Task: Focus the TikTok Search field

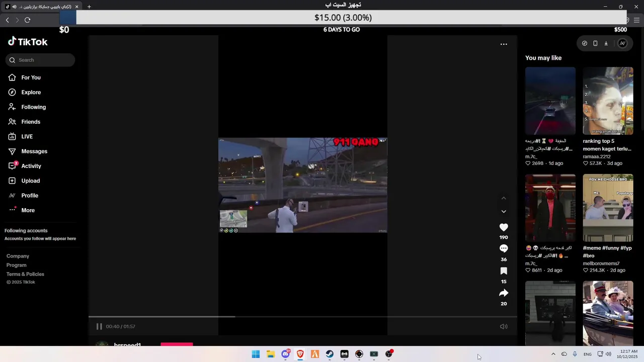Action: coord(40,60)
